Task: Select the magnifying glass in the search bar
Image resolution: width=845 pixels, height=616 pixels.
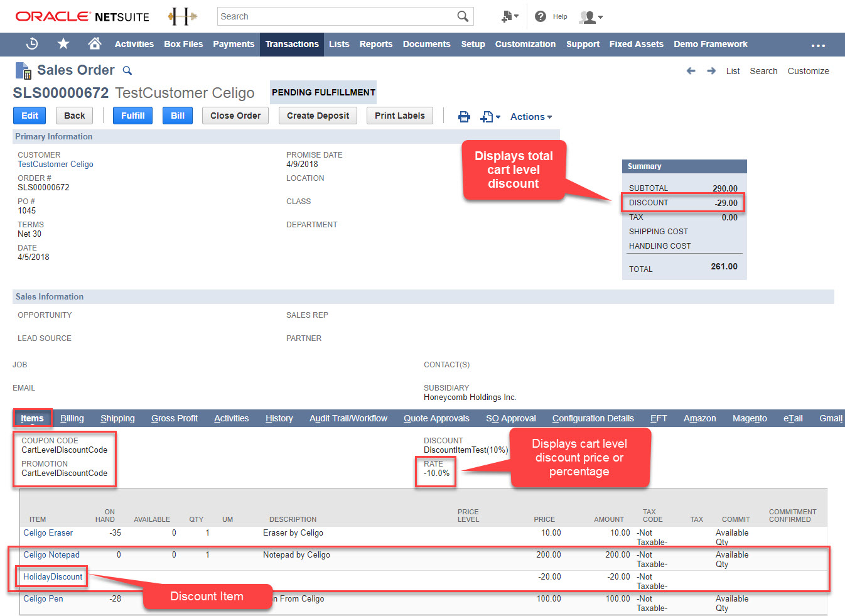Action: [x=463, y=16]
